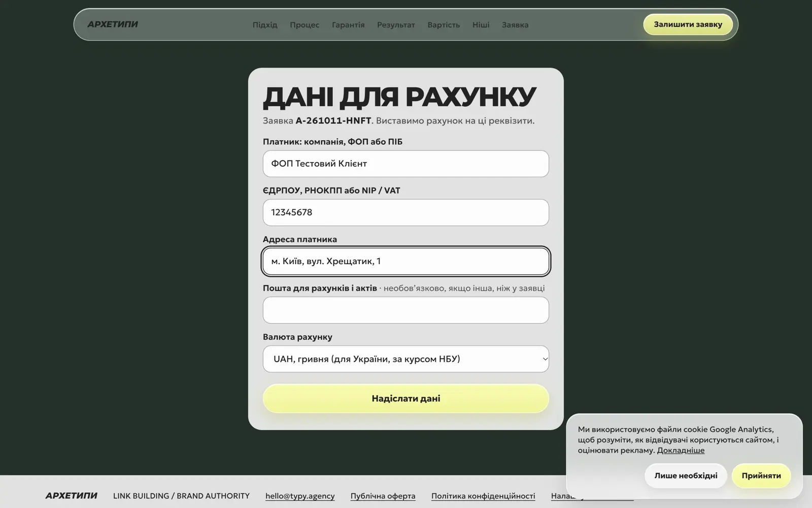Go to Заявка in the top navigation
812x508 pixels.
[x=515, y=25]
